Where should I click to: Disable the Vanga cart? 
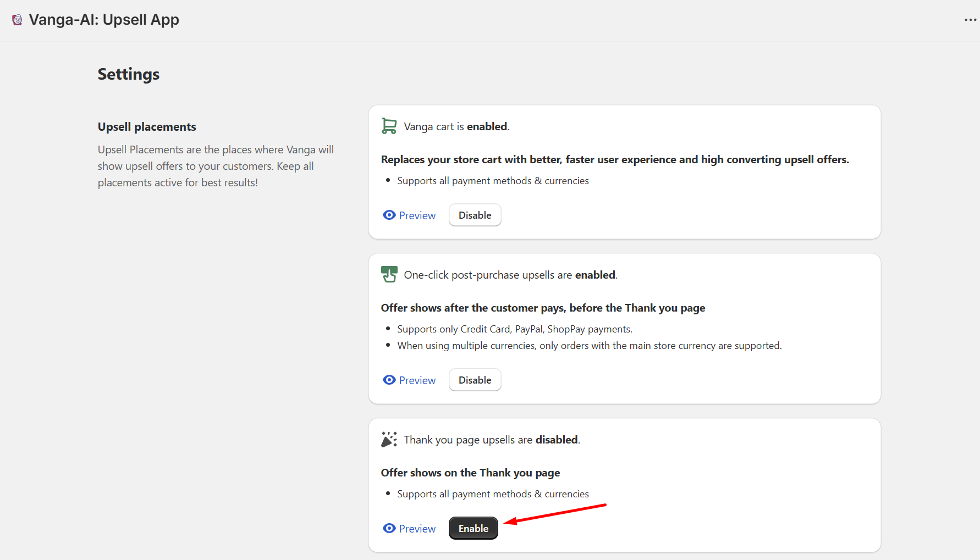(x=475, y=215)
